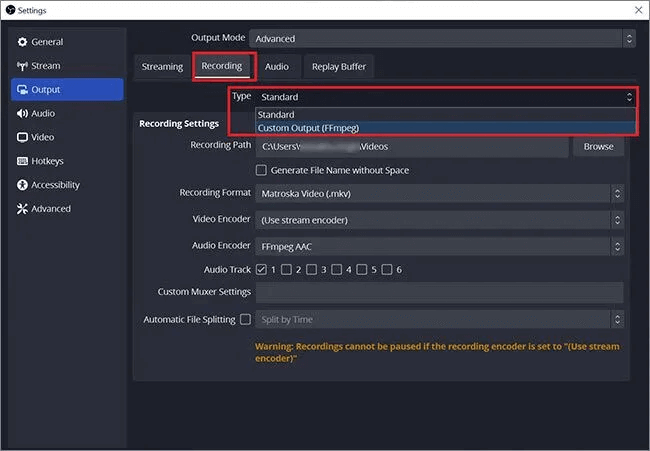This screenshot has height=451, width=650.
Task: Enable Generate File Name without Space
Action: (261, 170)
